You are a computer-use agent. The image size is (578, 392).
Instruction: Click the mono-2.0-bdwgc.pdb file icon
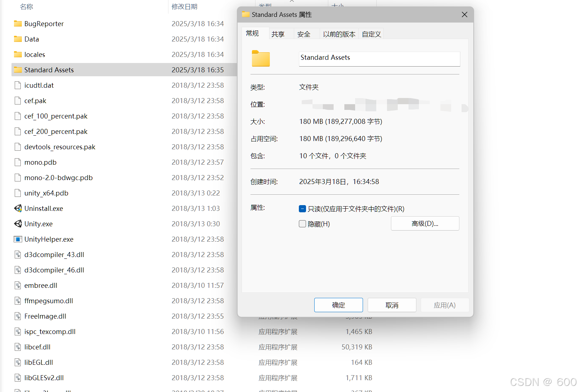tap(18, 178)
